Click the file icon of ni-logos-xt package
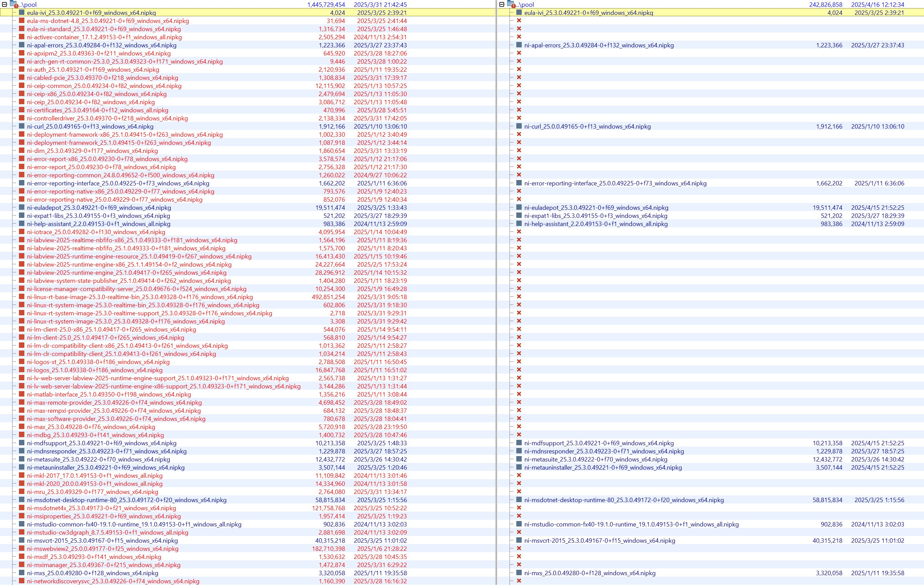924x585 pixels. [22, 362]
